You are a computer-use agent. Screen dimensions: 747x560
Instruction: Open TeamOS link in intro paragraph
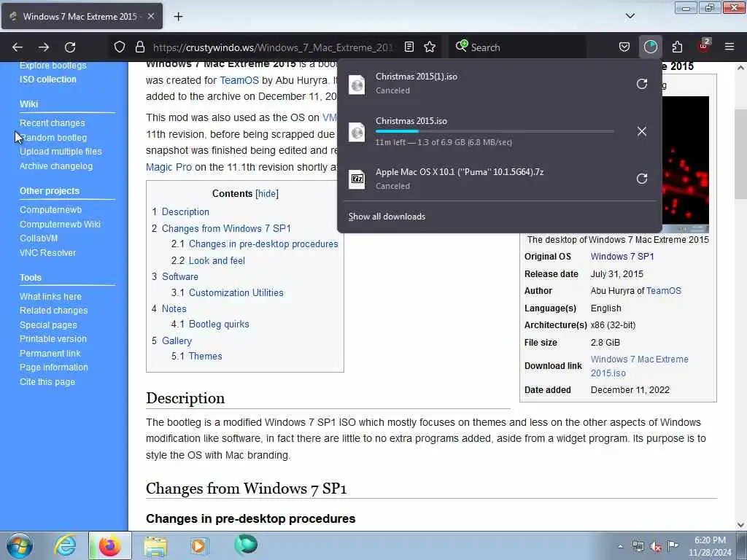tap(239, 80)
